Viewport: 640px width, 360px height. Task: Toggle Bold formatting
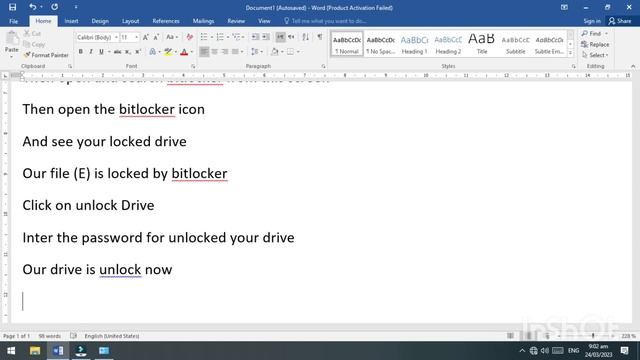[80, 52]
